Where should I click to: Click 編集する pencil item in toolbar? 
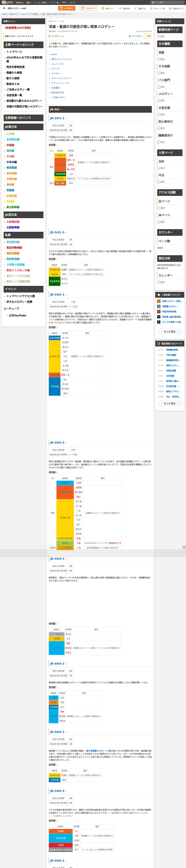coord(140,8)
